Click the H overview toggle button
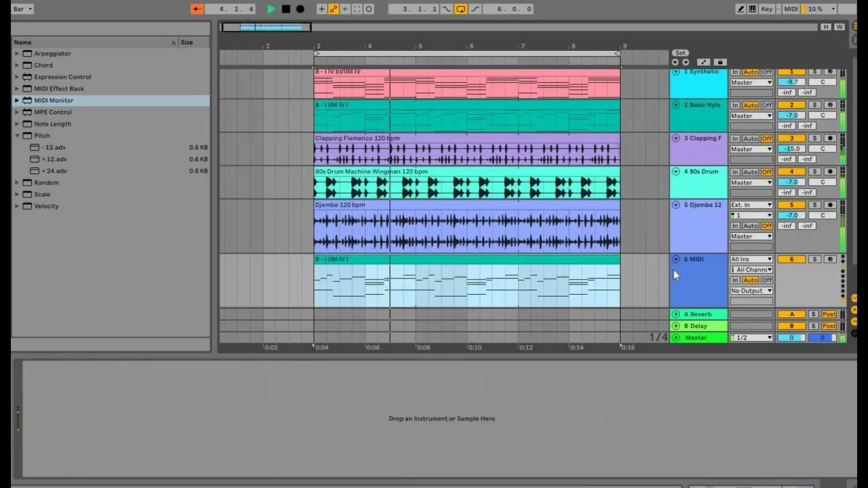868x488 pixels. coord(825,27)
